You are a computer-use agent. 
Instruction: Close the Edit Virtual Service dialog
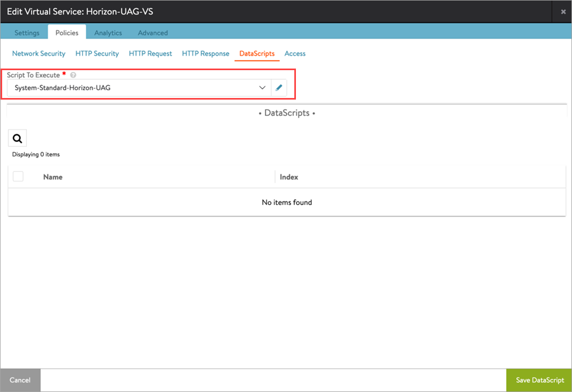coord(563,12)
